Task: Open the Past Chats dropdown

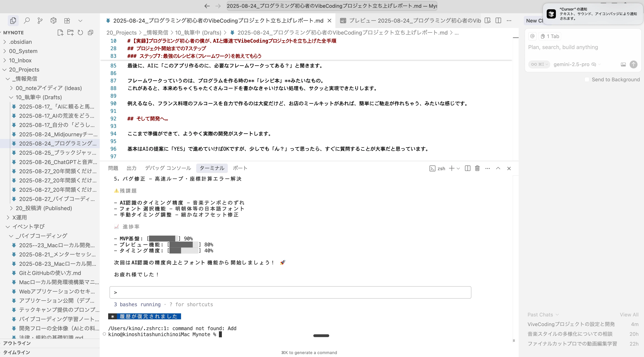Action: pos(543,315)
